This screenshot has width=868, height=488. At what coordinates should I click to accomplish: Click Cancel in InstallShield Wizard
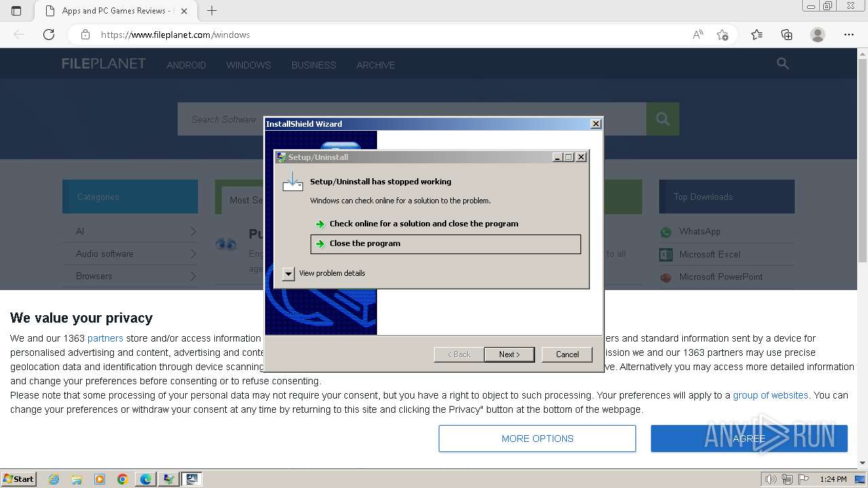click(x=567, y=354)
